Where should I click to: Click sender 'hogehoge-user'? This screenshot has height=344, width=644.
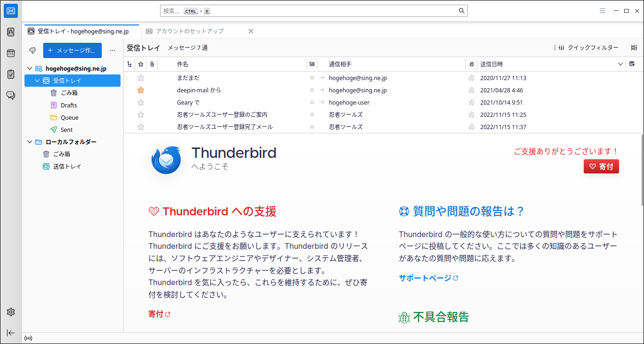tap(349, 102)
